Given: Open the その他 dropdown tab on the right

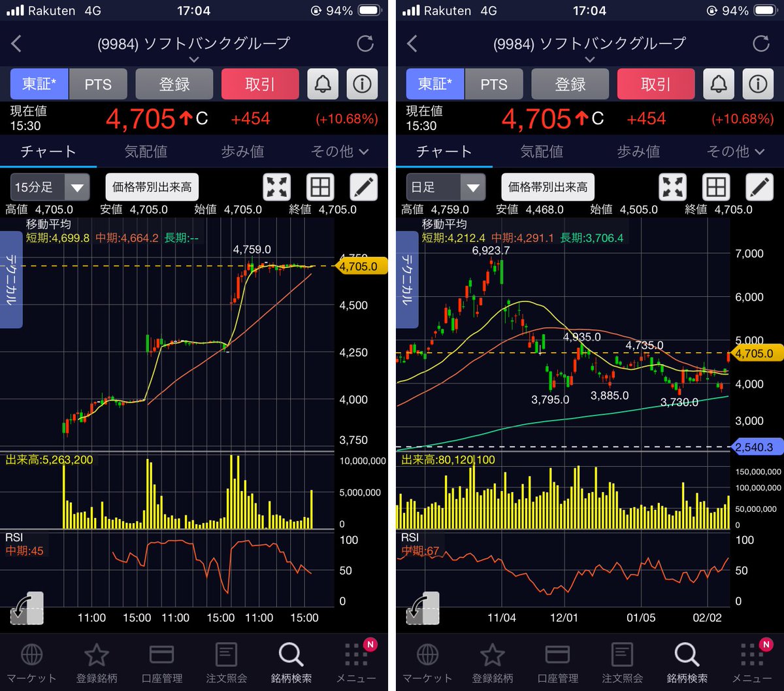Looking at the screenshot, I should tap(736, 152).
